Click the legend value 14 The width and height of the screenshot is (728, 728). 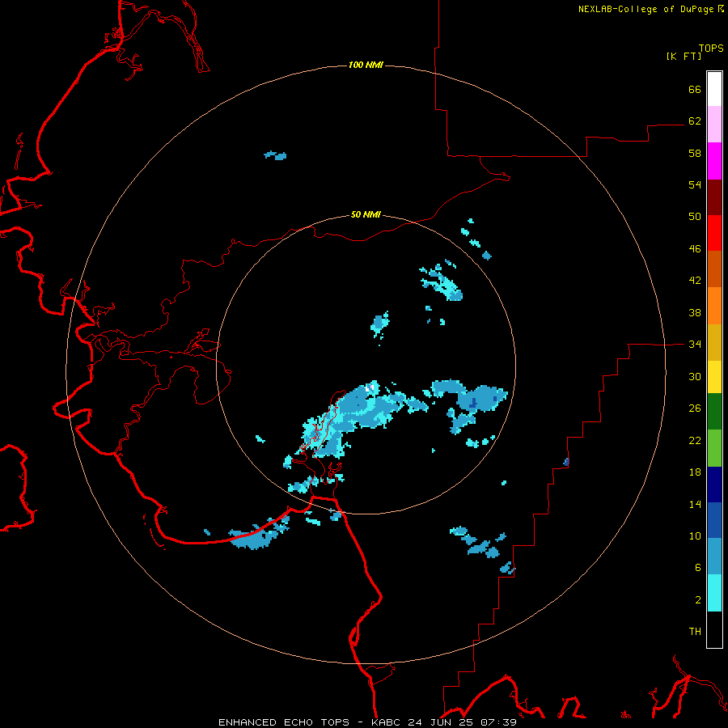click(x=695, y=504)
